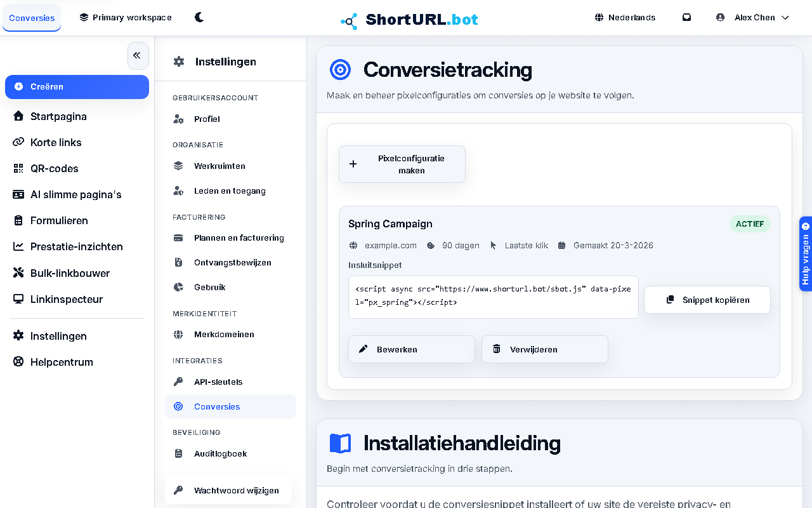Click Gemaakt 20-3-2026 date text
The width and height of the screenshot is (812, 508).
tap(613, 245)
